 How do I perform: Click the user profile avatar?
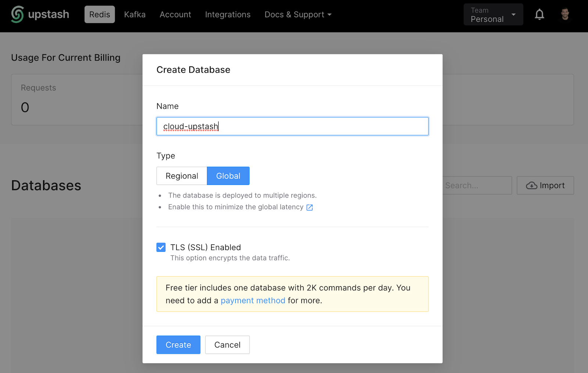(x=565, y=14)
